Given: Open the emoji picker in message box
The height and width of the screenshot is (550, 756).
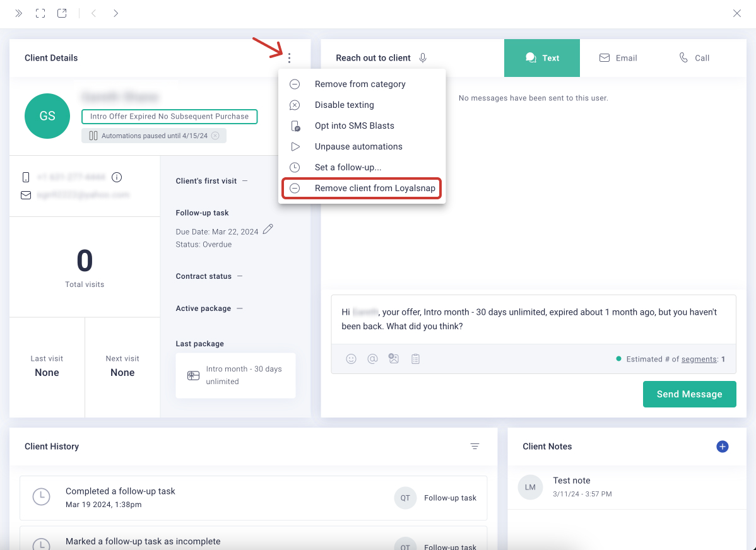Looking at the screenshot, I should [351, 359].
